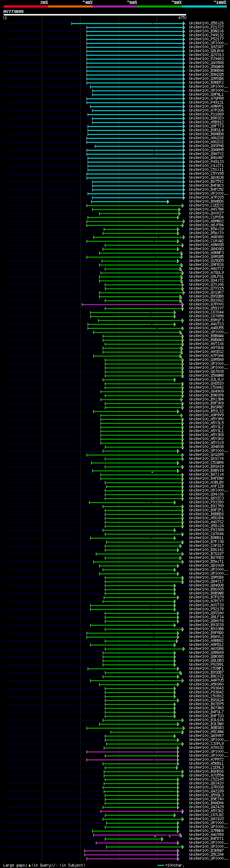Open hit UniRef100_B9N3J6
This screenshot has width=230, height=868.
[x=206, y=31]
